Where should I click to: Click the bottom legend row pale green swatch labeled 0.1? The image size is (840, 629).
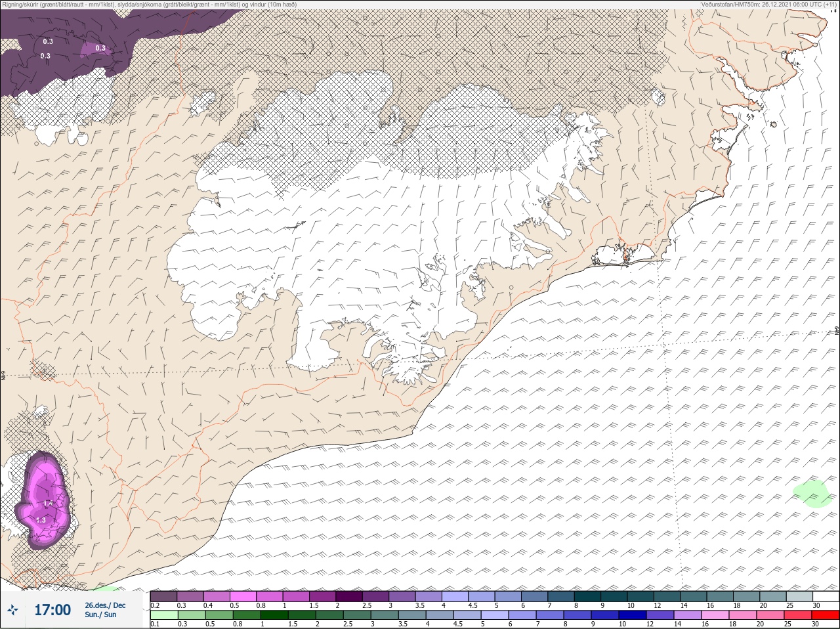[x=164, y=615]
